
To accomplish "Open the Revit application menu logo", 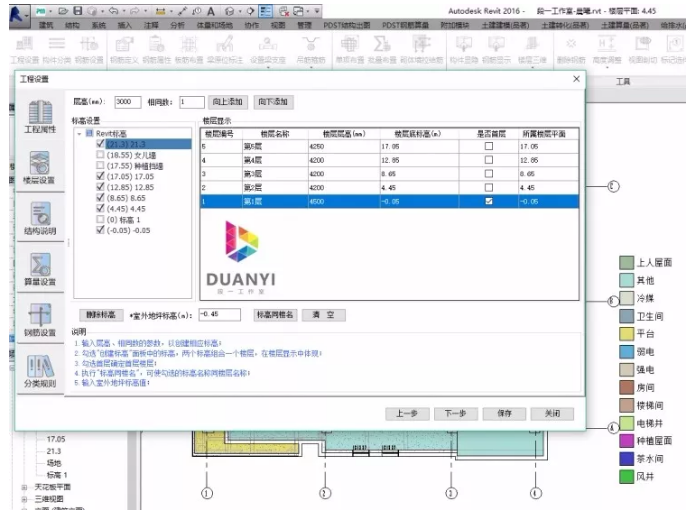I will [x=16, y=14].
